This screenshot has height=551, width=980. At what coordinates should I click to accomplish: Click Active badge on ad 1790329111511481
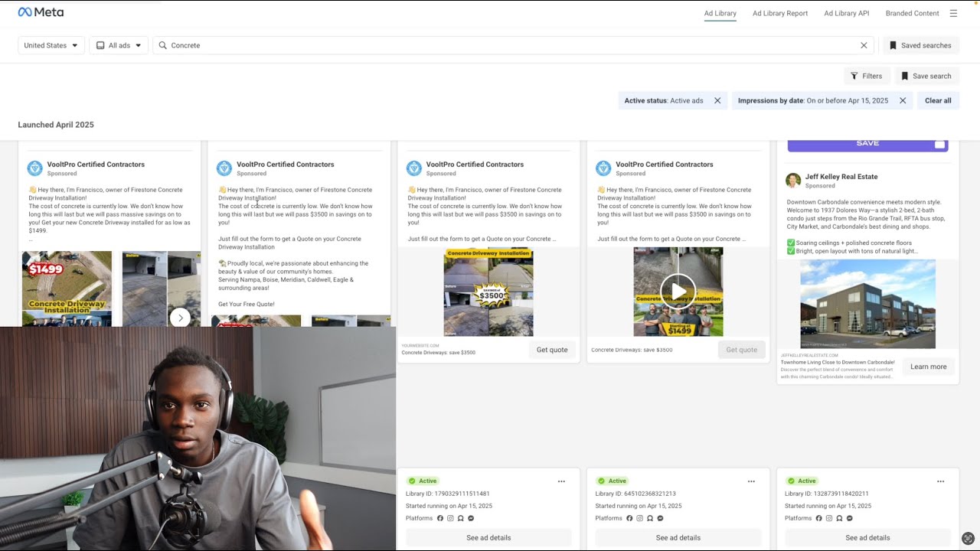coord(423,481)
